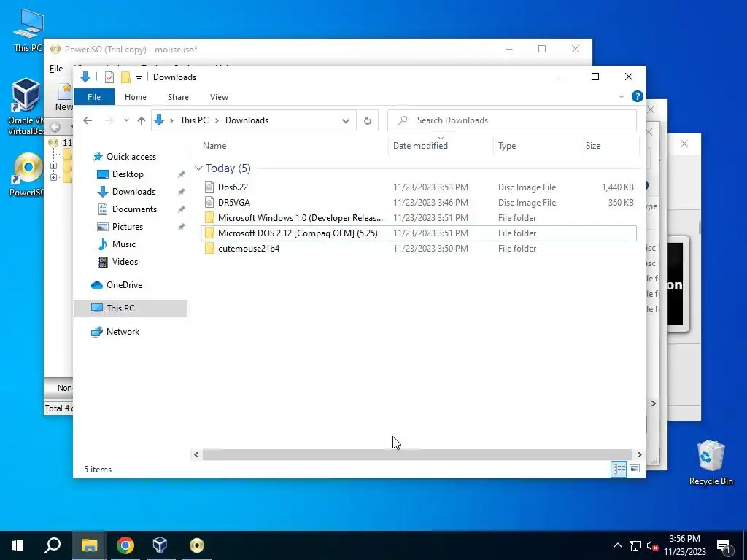Open the notification center icon
The height and width of the screenshot is (560, 747).
pyautogui.click(x=724, y=545)
